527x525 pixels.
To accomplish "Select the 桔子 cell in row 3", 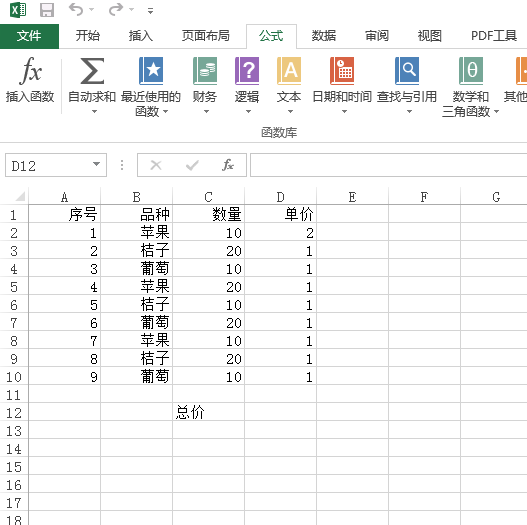I will (x=136, y=250).
